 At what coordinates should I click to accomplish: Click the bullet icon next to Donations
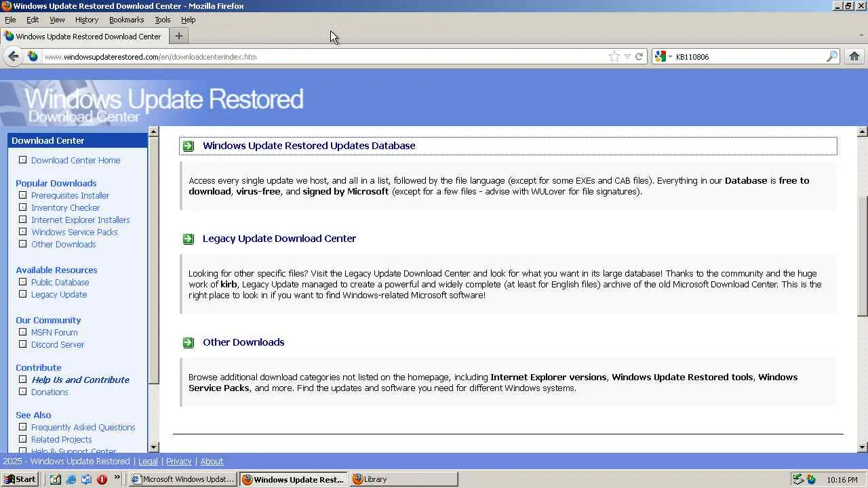(x=23, y=392)
